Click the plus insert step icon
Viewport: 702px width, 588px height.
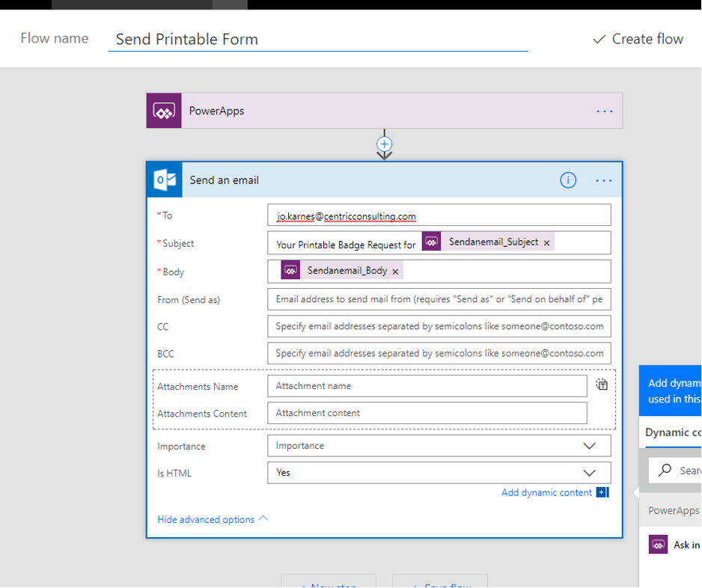point(384,144)
